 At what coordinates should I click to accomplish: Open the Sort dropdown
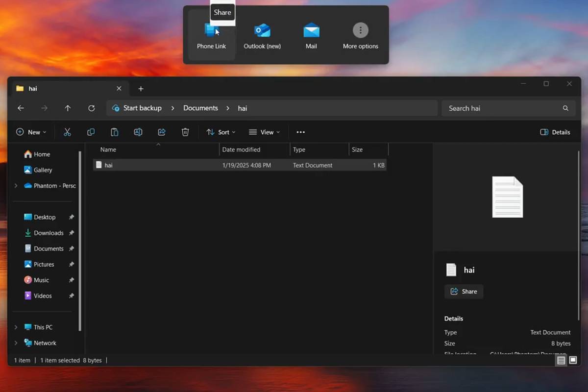pos(221,132)
